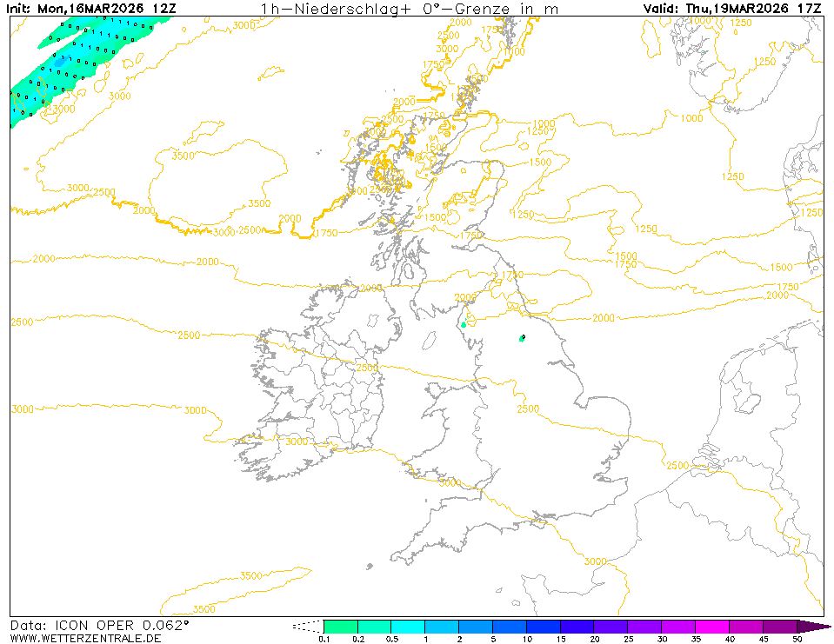Click the 3000 contour label over southern Ireland
This screenshot has width=834, height=644.
coord(297,442)
